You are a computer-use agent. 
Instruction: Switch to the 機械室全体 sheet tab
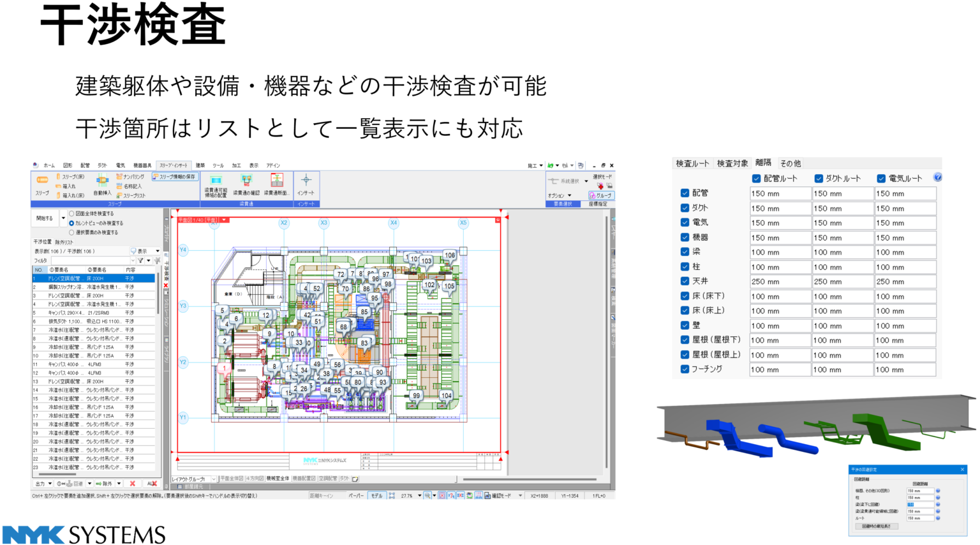[278, 478]
